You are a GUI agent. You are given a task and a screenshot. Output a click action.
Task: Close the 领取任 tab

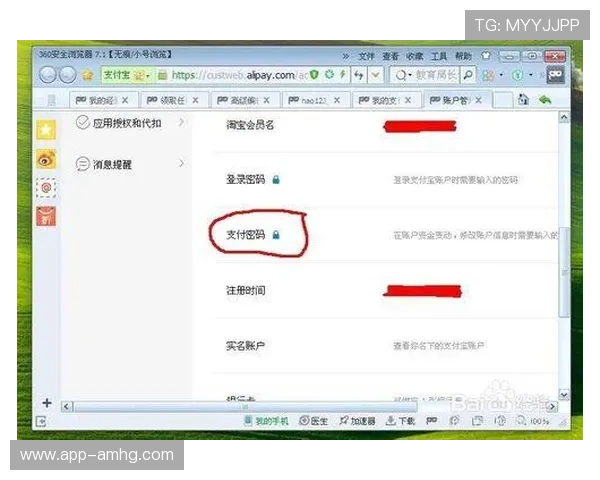pyautogui.click(x=195, y=100)
